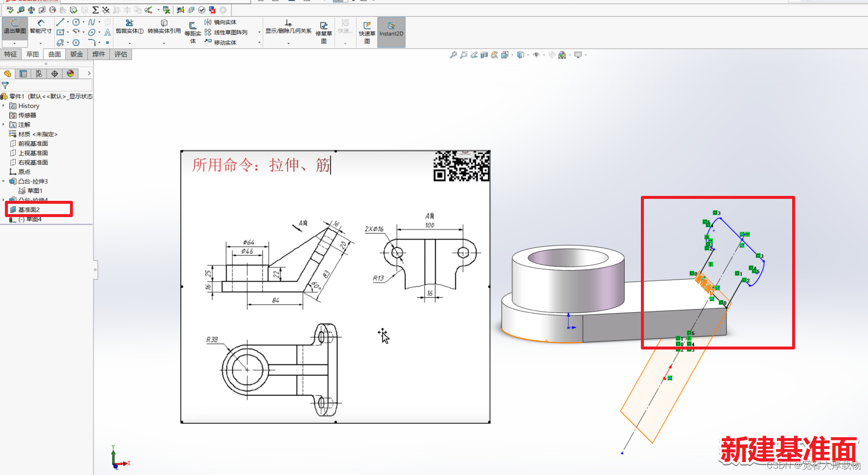Expand the manager panel tabs chevron
This screenshot has width=868, height=475.
coord(89,73)
